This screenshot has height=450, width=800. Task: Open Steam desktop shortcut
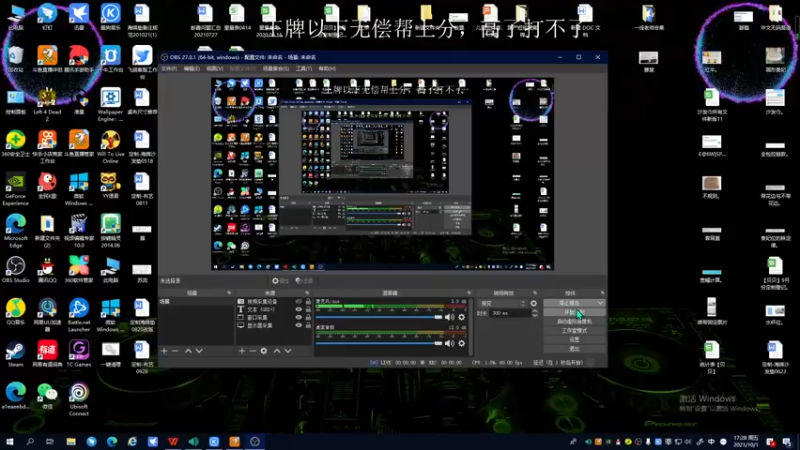point(15,354)
